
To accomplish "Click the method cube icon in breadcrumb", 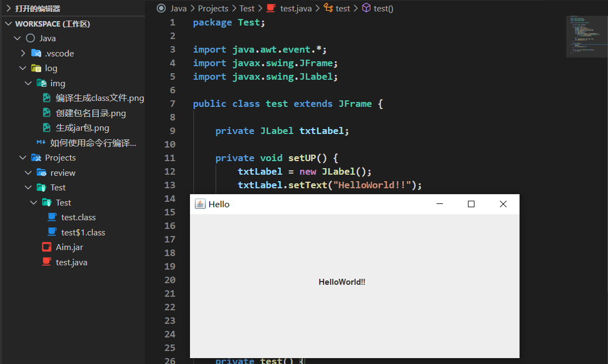I will pos(366,8).
